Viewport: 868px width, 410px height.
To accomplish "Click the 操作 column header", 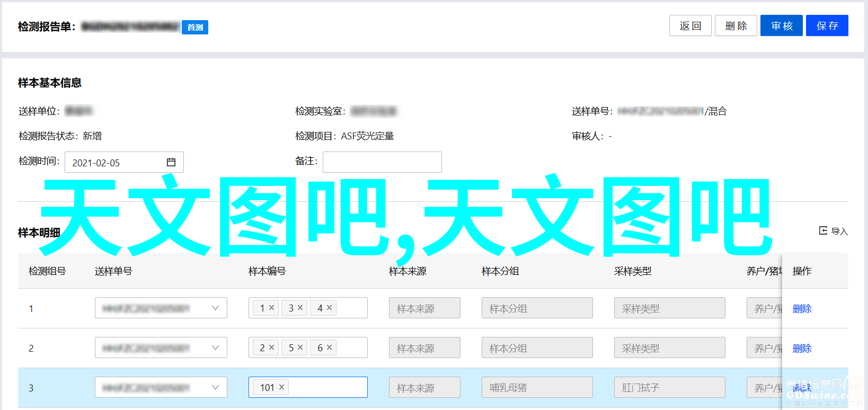I will [x=802, y=271].
